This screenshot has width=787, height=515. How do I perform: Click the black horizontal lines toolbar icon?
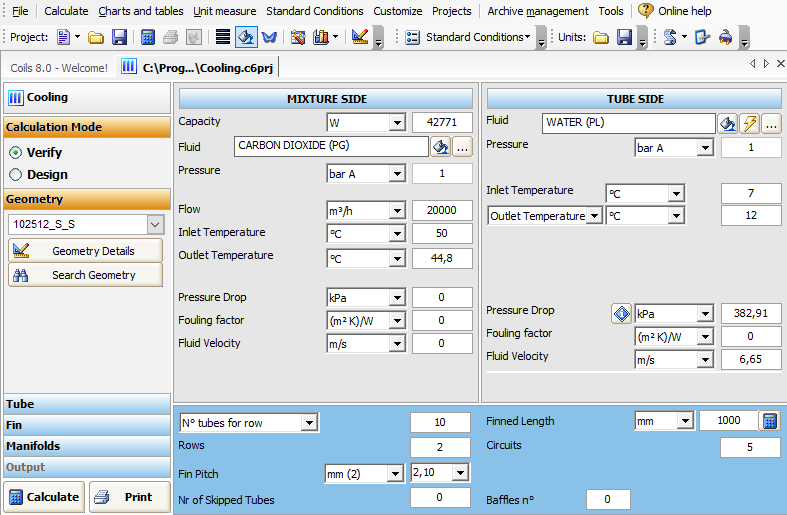222,37
